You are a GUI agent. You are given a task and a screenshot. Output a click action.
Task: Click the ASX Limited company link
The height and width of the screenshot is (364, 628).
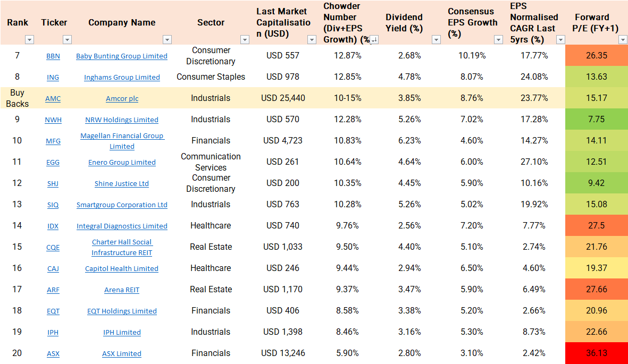122,354
